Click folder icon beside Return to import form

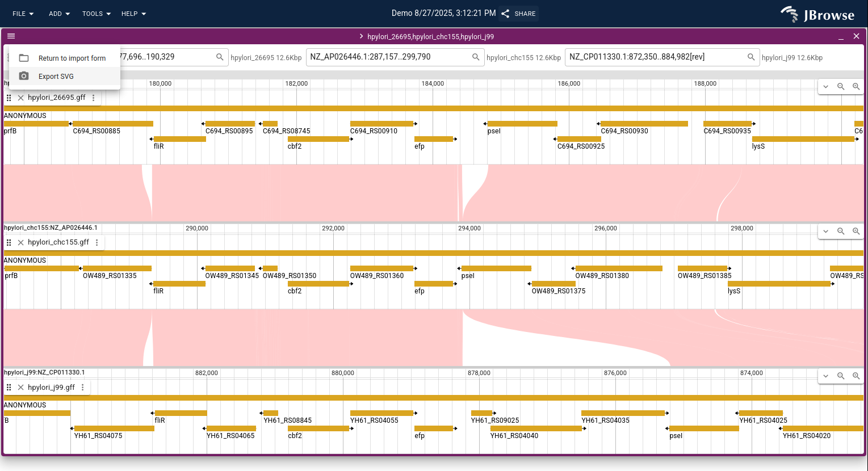(x=24, y=58)
